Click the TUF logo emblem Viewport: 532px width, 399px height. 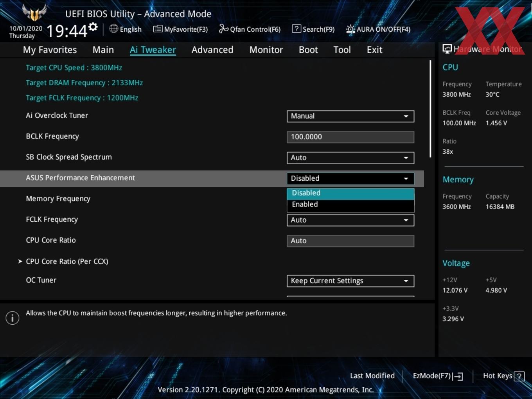click(34, 13)
